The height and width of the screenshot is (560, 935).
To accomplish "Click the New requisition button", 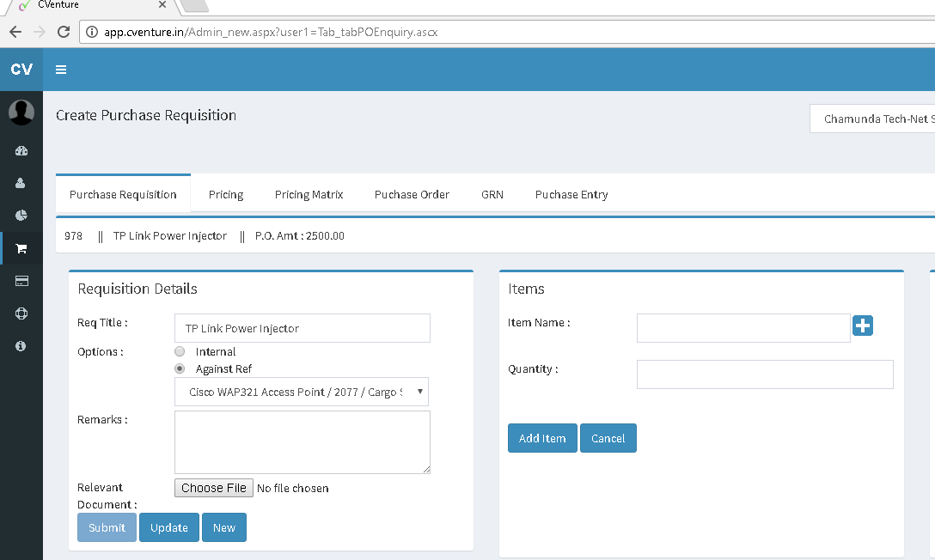I will (x=224, y=528).
